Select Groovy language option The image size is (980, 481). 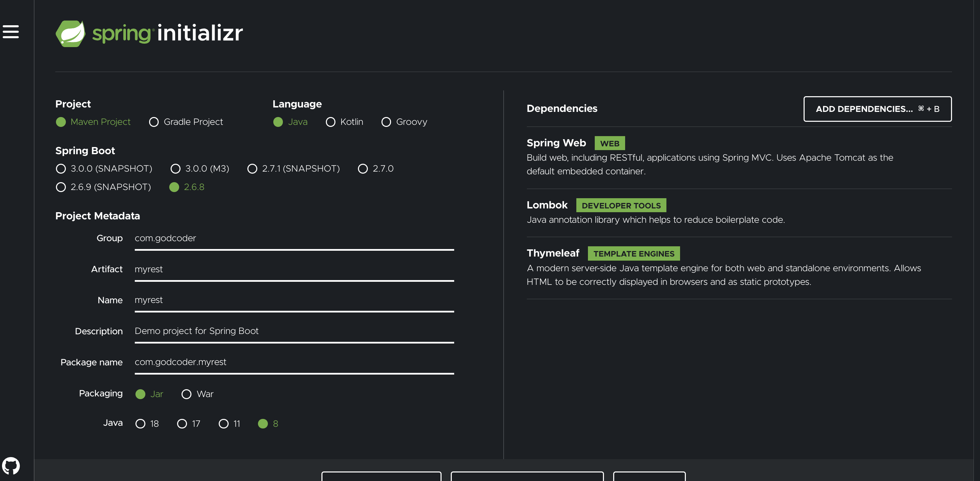coord(386,122)
